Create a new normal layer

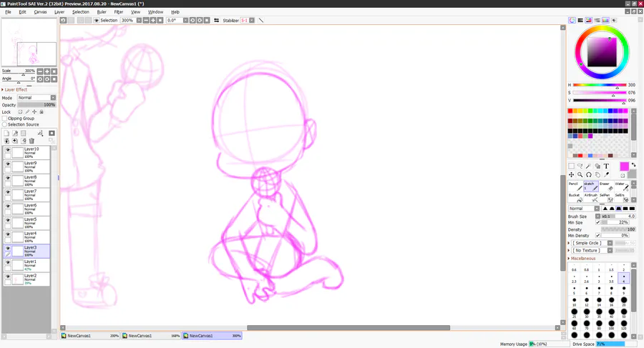6,133
